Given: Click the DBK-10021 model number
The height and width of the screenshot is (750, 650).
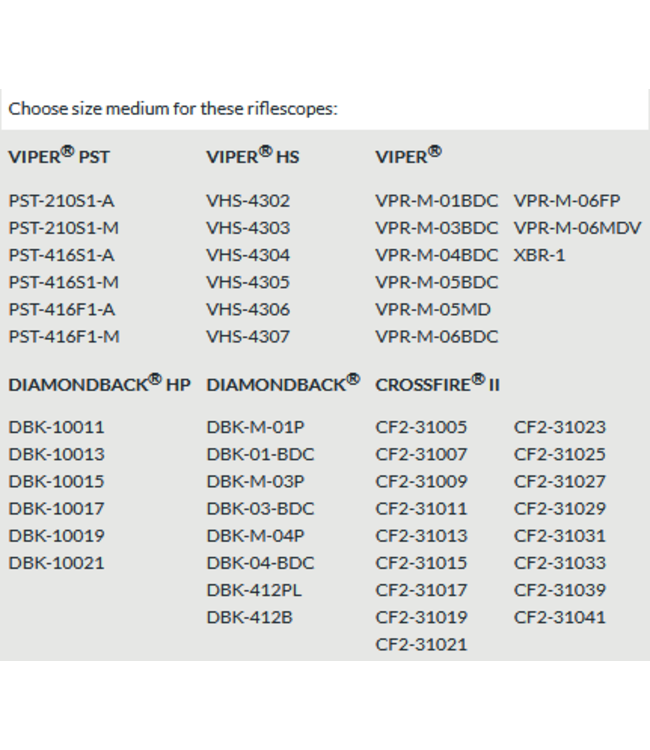Looking at the screenshot, I should coord(56,563).
